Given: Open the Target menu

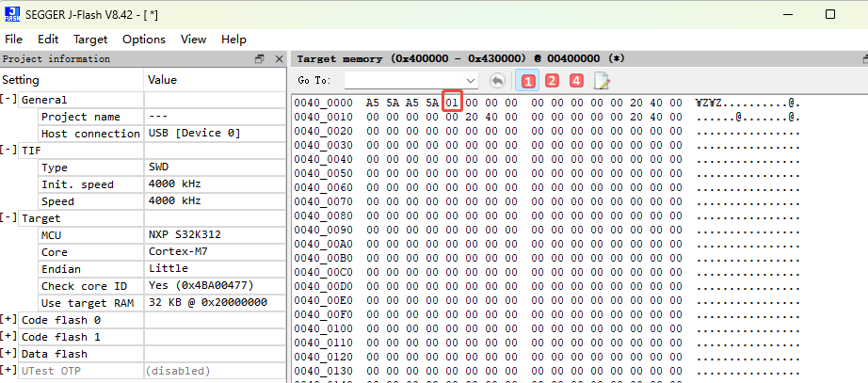Looking at the screenshot, I should pos(90,40).
